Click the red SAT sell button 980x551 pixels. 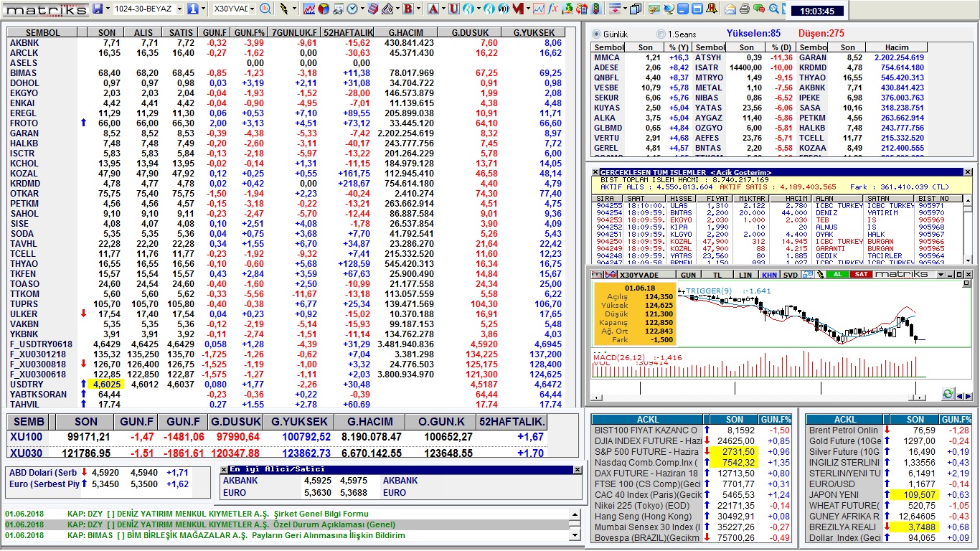(861, 274)
